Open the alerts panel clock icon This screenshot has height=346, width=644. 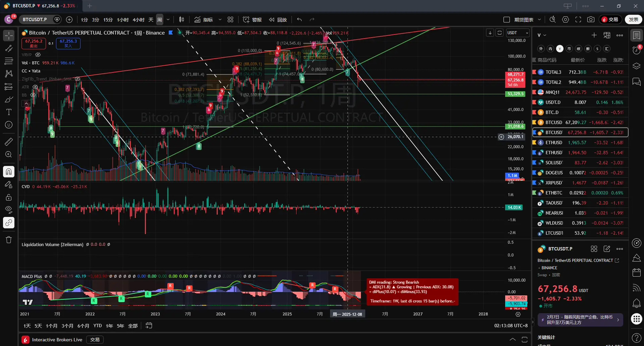(636, 50)
